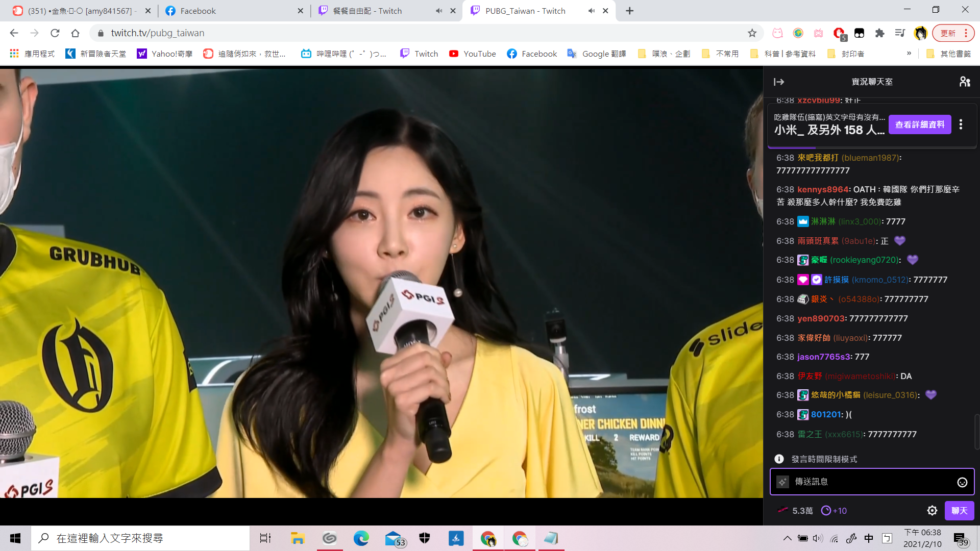Click username 801201 in chat

[x=826, y=414]
